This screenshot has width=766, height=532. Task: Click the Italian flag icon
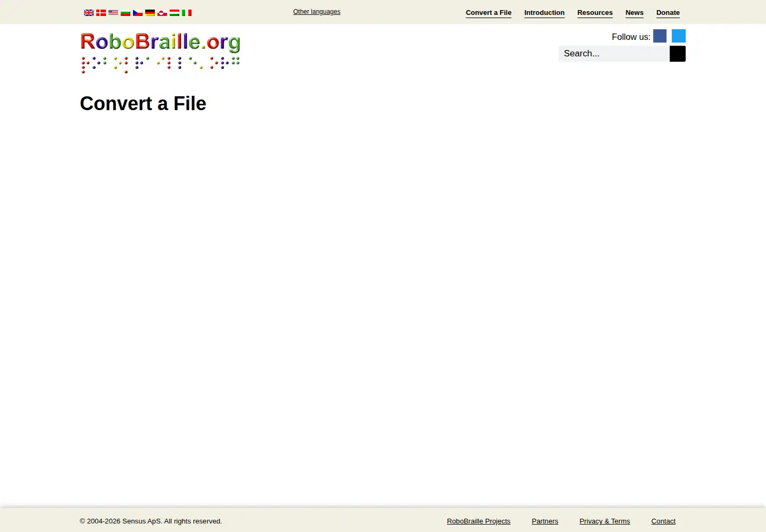(187, 13)
